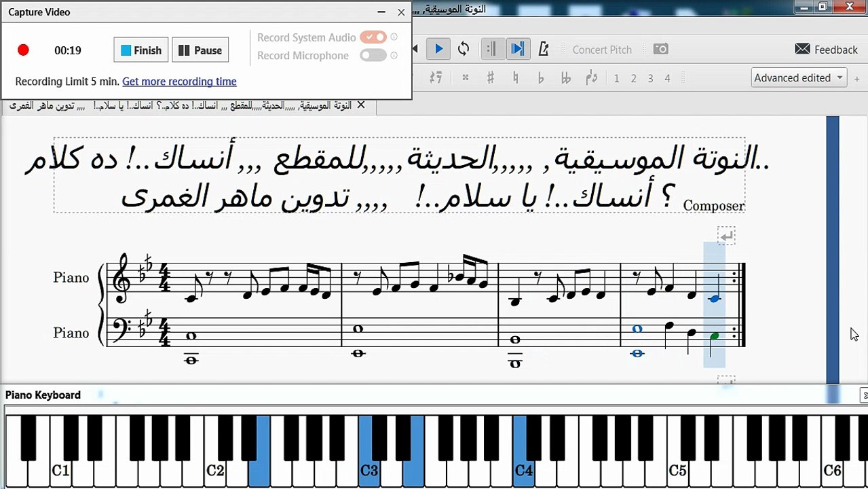The height and width of the screenshot is (489, 868).
Task: Select the treble staff 4/4 time signature
Action: pyautogui.click(x=164, y=278)
